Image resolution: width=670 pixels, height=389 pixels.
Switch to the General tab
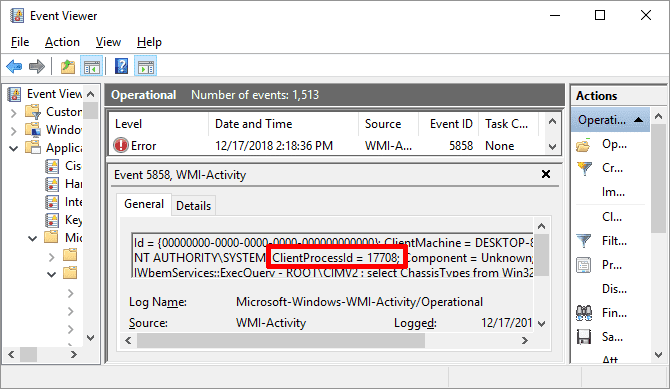point(144,204)
